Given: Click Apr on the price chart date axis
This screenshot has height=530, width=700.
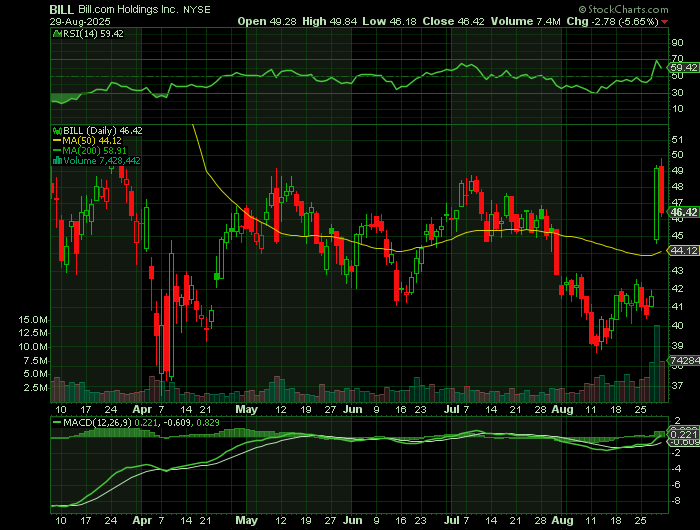Looking at the screenshot, I should tap(142, 409).
